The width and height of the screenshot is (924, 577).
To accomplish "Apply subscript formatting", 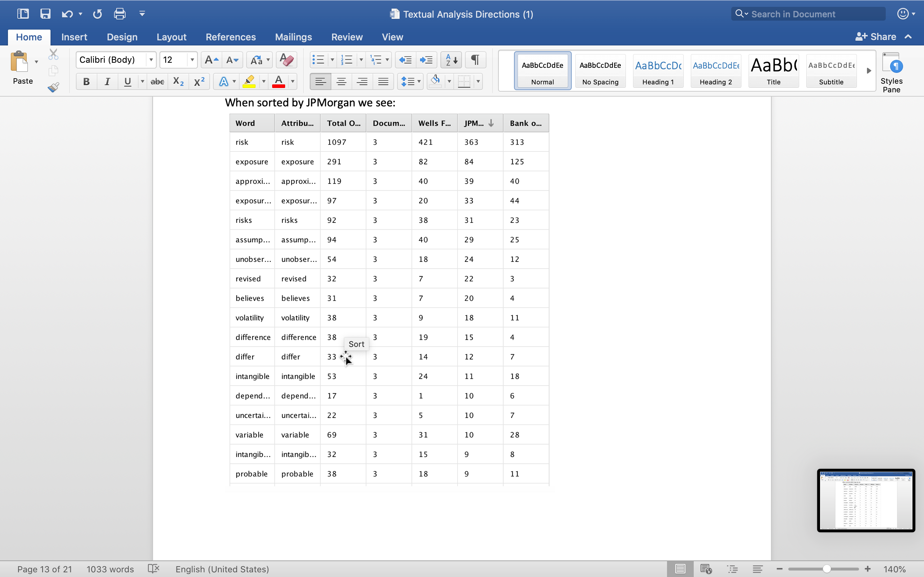I will pyautogui.click(x=178, y=81).
